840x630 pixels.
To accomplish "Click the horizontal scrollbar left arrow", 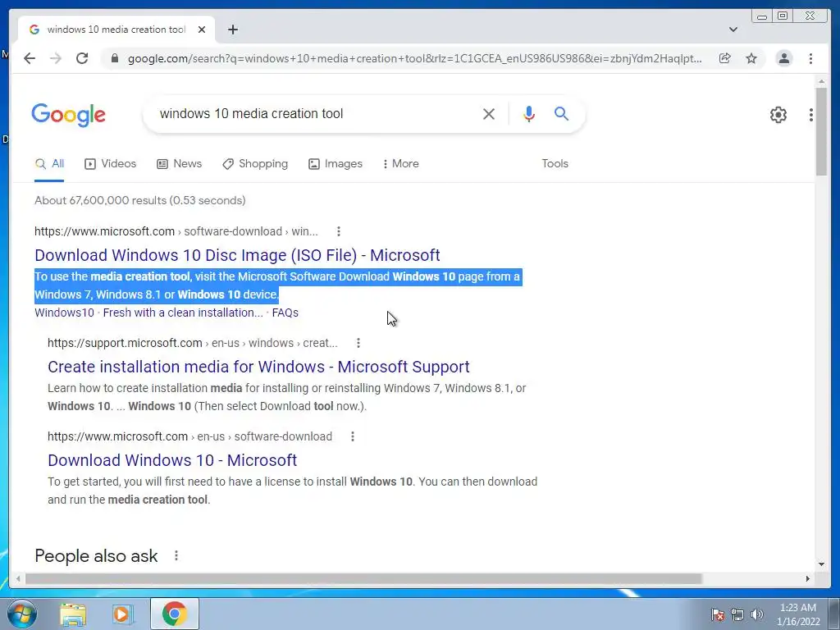I will [x=19, y=579].
